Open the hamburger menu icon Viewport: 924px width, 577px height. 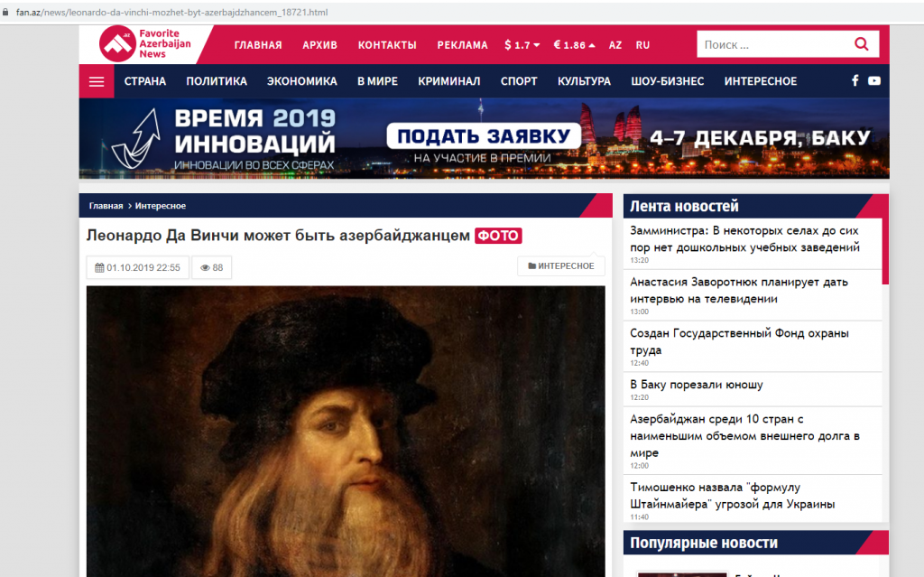(97, 81)
